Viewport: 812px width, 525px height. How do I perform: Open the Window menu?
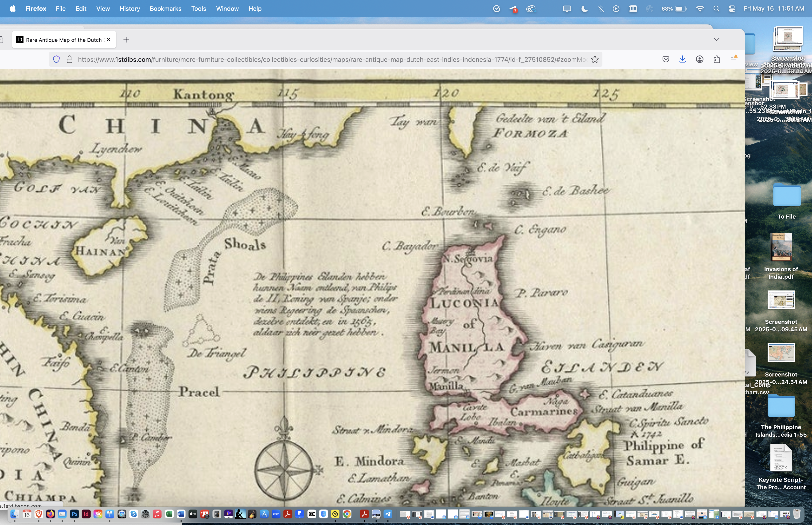coord(227,8)
